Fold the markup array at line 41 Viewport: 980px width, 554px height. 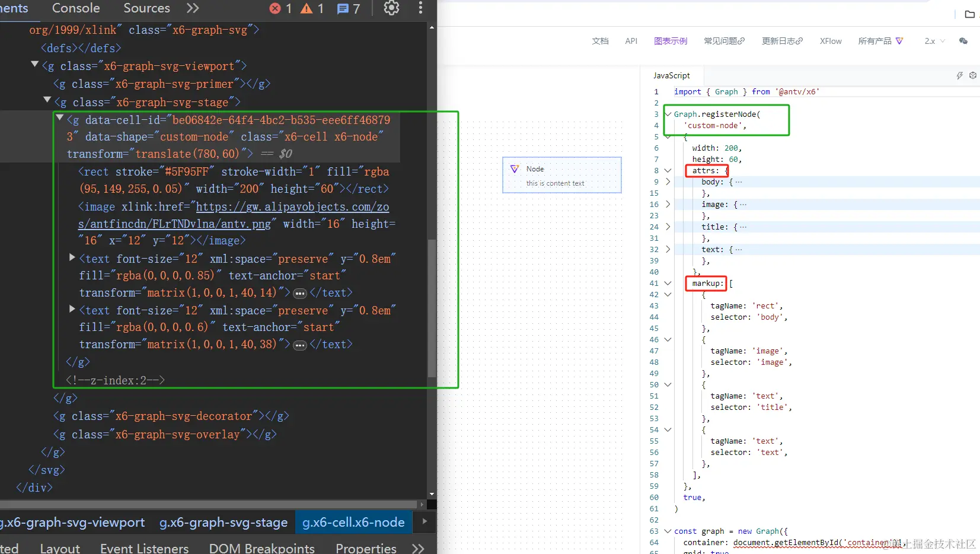668,284
